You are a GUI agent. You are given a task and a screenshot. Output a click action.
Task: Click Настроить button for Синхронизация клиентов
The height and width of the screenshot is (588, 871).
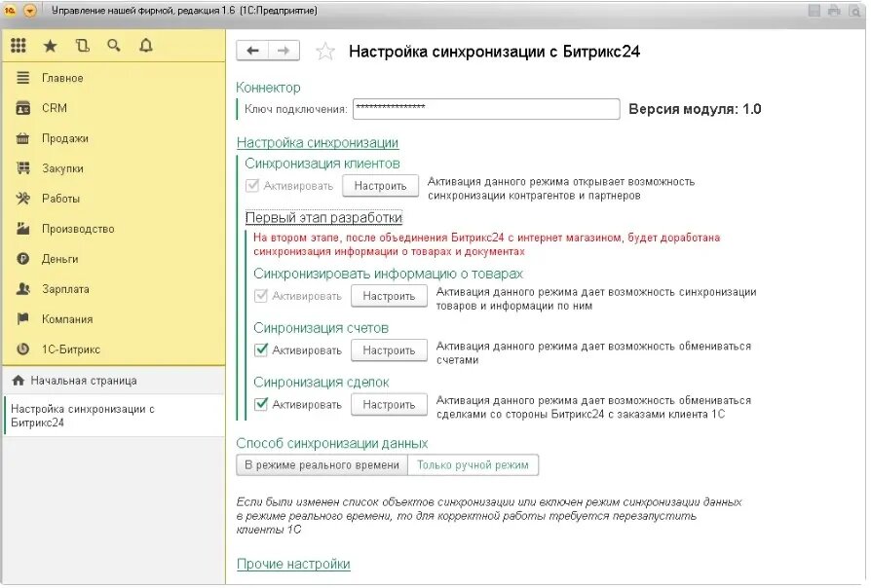pyautogui.click(x=380, y=186)
